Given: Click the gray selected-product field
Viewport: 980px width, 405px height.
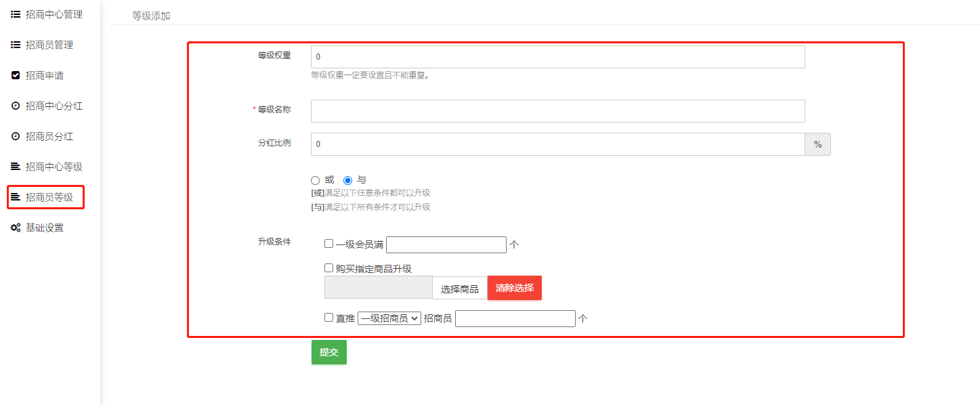Looking at the screenshot, I should [379, 287].
